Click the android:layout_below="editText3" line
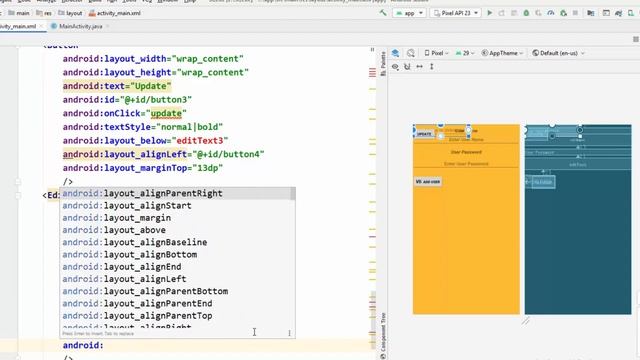This screenshot has width=640, height=360. (x=145, y=141)
